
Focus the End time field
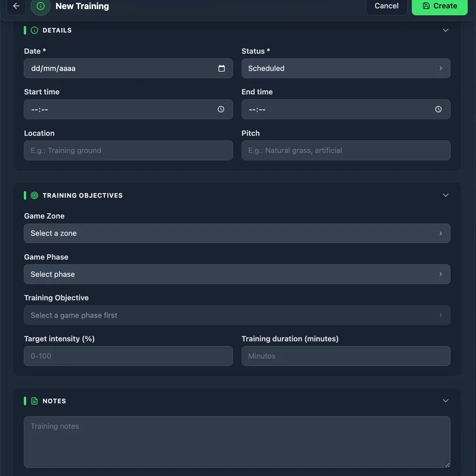pyautogui.click(x=346, y=109)
